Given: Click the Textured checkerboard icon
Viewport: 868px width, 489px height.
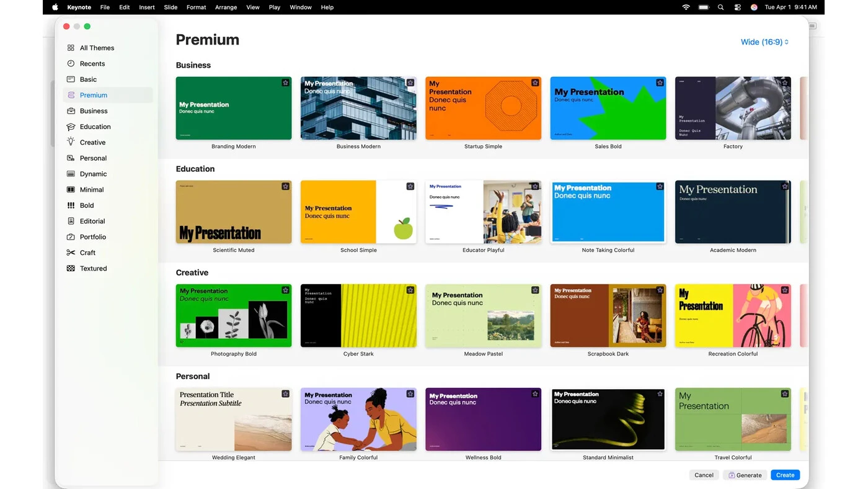Looking at the screenshot, I should 71,268.
